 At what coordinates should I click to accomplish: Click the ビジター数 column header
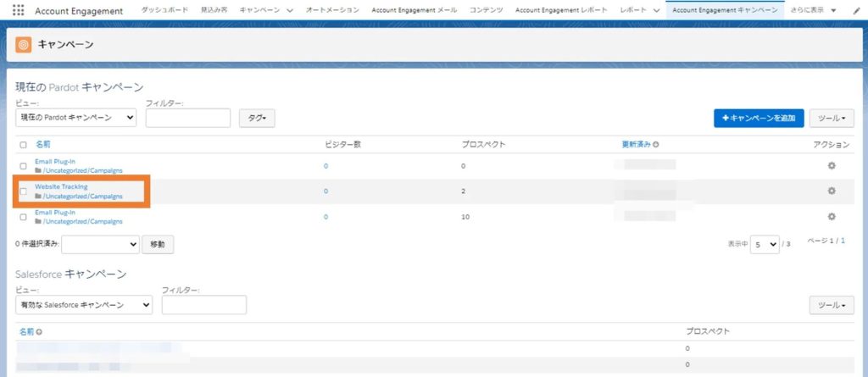(x=342, y=145)
